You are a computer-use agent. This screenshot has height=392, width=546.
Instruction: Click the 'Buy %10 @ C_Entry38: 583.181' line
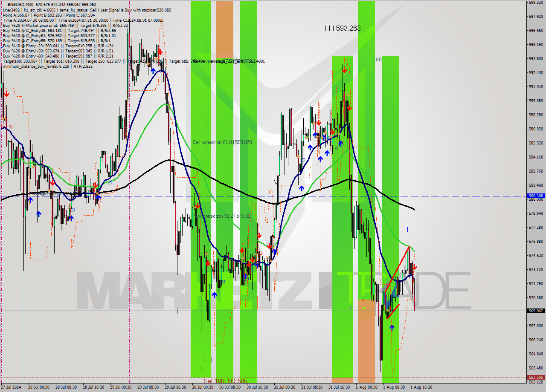coord(59,30)
